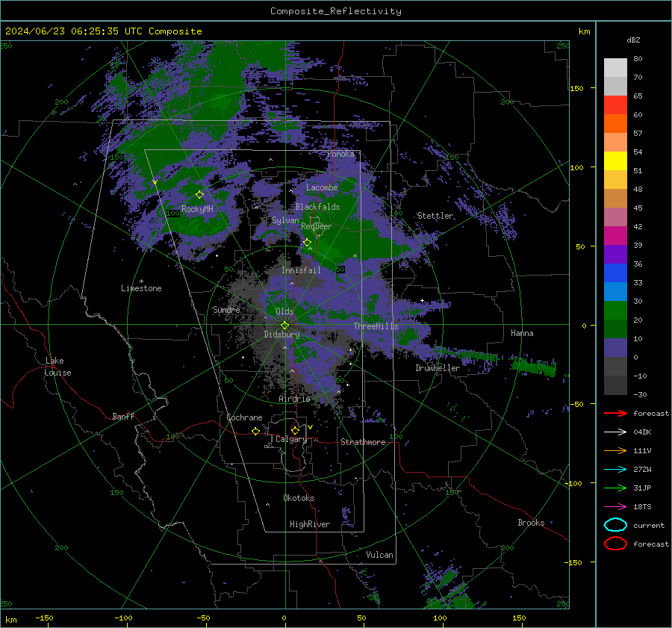Click the Okotoks label
Image resolution: width=672 pixels, height=628 pixels.
[x=299, y=498]
